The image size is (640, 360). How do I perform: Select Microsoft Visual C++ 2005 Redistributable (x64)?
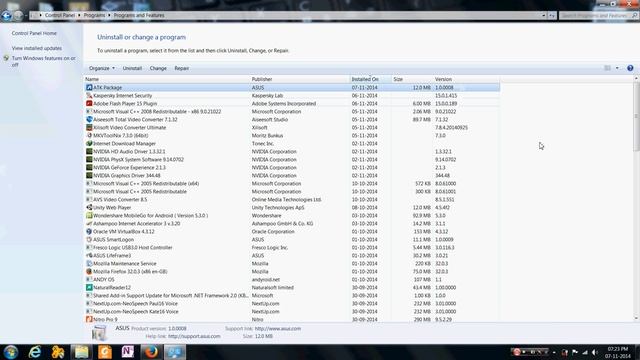(x=292, y=184)
